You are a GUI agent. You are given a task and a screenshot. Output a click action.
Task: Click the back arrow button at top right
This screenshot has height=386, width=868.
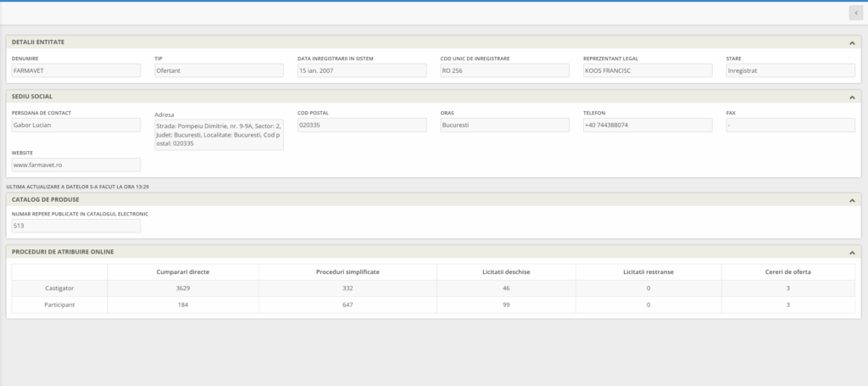coord(855,14)
